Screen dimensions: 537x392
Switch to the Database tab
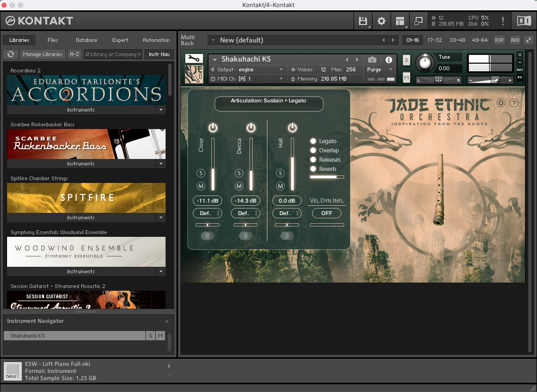[86, 40]
